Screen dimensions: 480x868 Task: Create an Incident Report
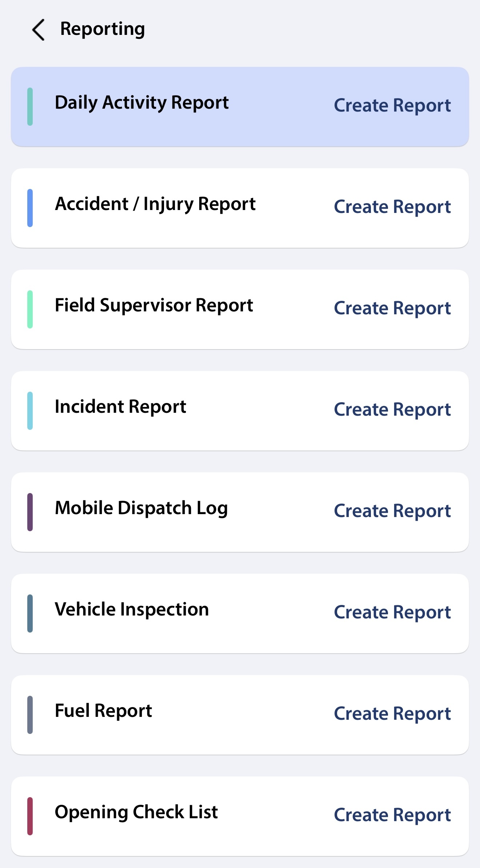392,410
